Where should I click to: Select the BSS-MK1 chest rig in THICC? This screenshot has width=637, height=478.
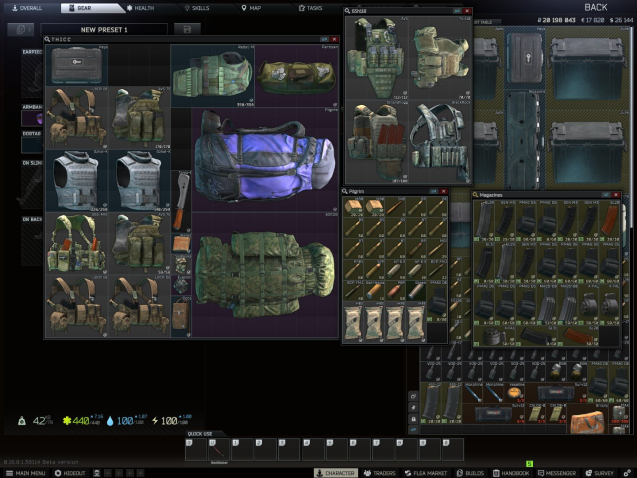(x=77, y=243)
